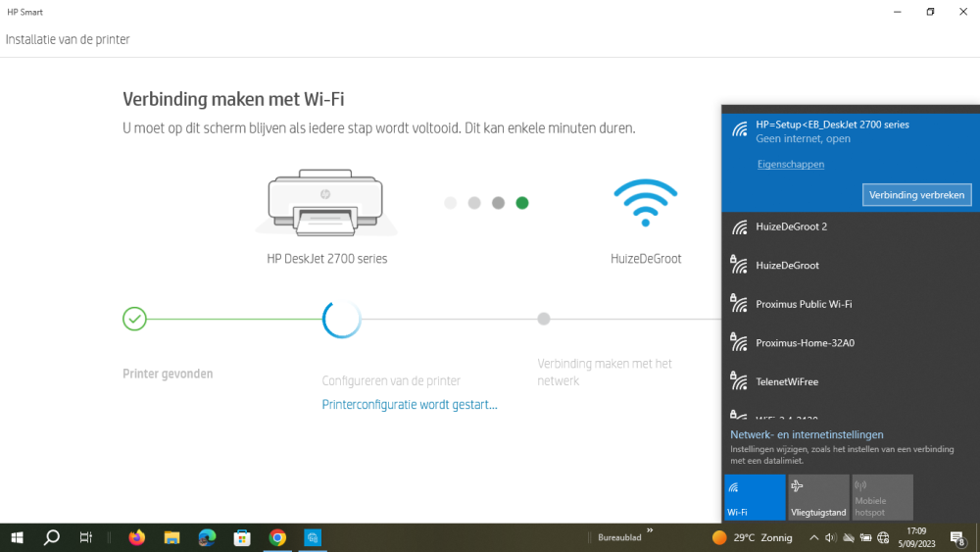Select connected HP=Setup DeskJet 2700 network

[x=850, y=163]
